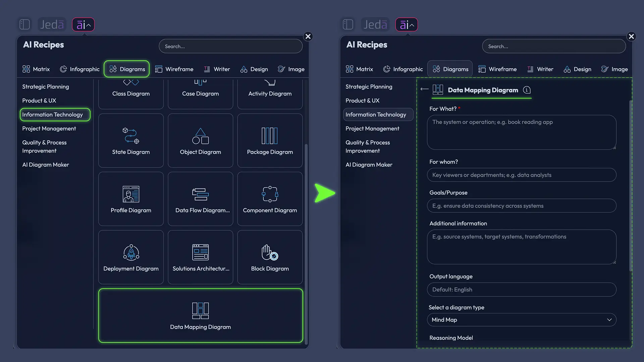Open the Package Diagram recipe

pos(270,141)
